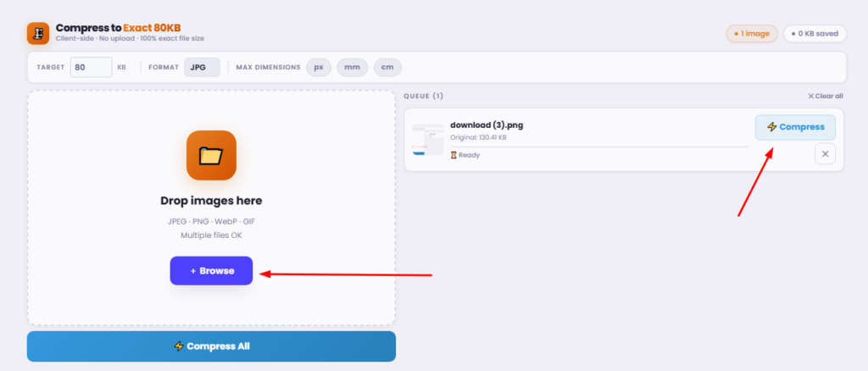Remove download (3).png with X button

tap(825, 153)
